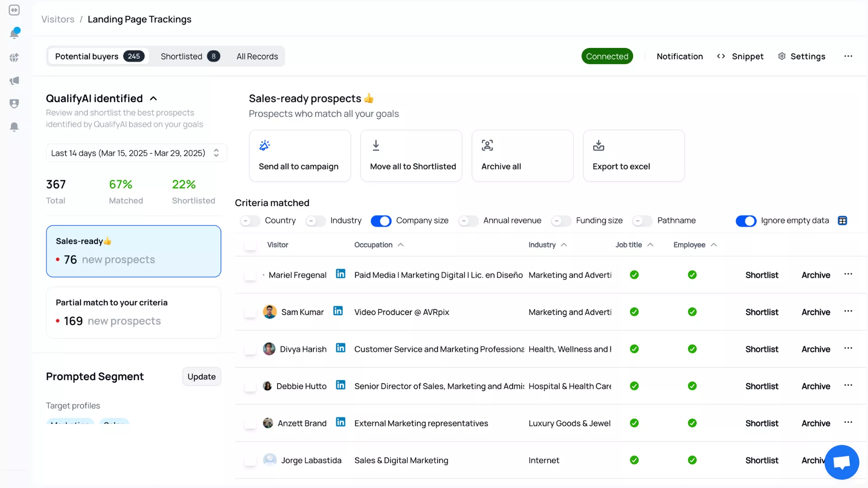The image size is (868, 488).
Task: Open the chat support bubble
Action: (841, 462)
